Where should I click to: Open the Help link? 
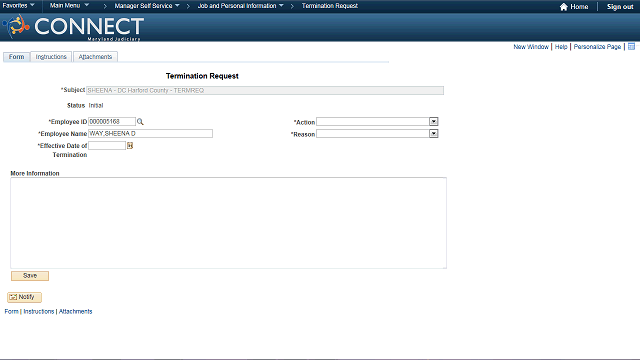tap(561, 47)
